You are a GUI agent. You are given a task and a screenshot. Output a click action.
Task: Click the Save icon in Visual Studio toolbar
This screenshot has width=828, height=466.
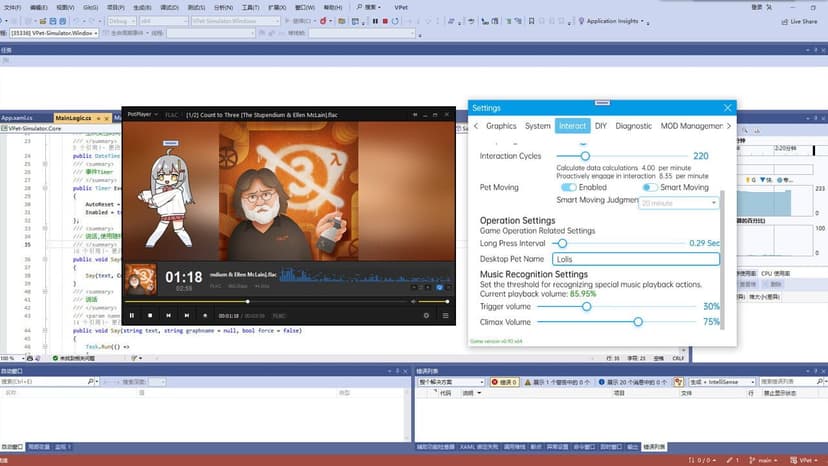click(x=53, y=21)
